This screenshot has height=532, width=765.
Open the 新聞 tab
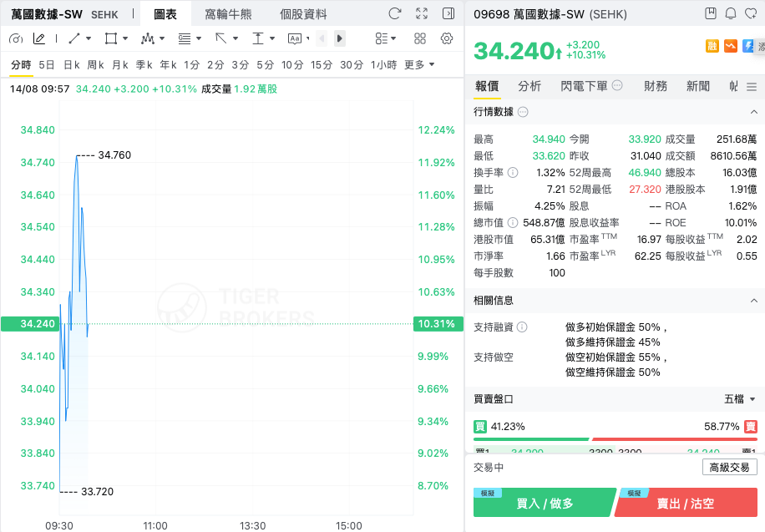tap(697, 86)
